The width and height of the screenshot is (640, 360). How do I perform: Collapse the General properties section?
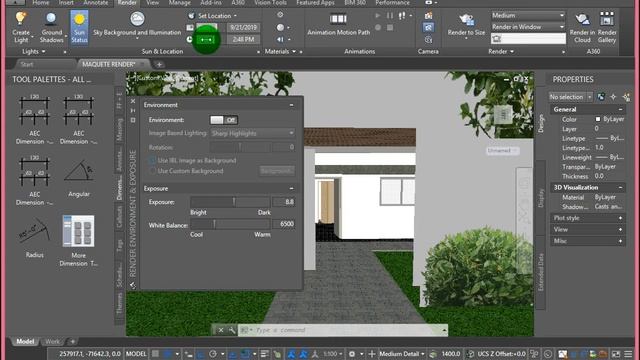click(620, 109)
